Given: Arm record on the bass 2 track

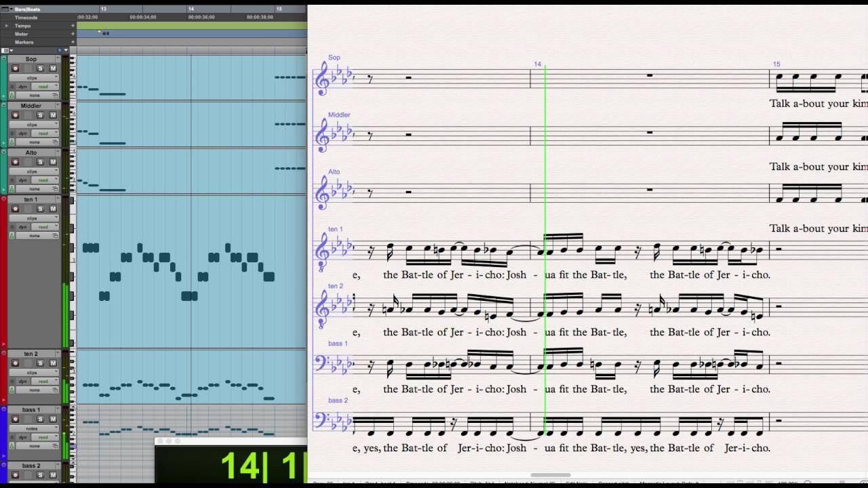Looking at the screenshot, I should coord(15,475).
